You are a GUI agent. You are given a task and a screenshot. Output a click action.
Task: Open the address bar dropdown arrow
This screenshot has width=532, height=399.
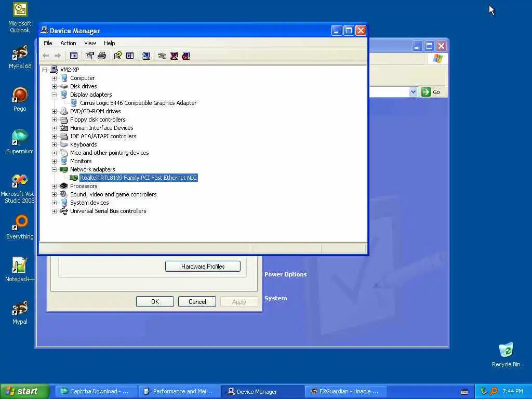coord(413,92)
